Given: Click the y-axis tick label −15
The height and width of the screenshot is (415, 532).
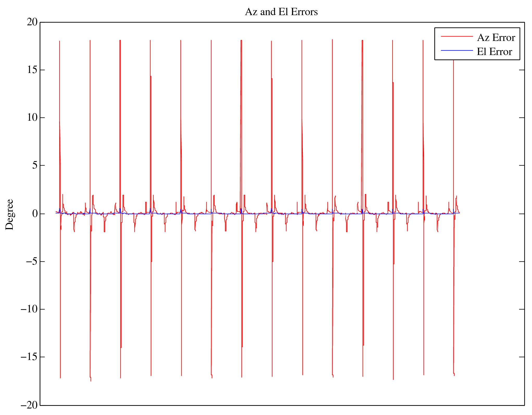Looking at the screenshot, I should [29, 357].
